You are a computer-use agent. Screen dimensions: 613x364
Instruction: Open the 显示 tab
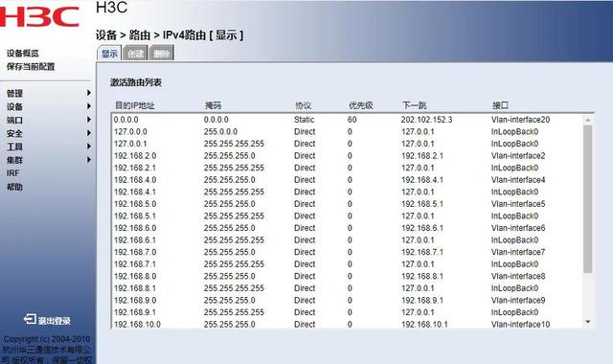pyautogui.click(x=109, y=54)
